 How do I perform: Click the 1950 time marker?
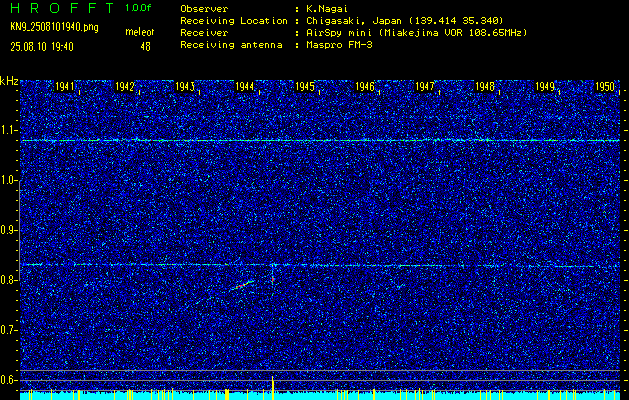tap(605, 86)
